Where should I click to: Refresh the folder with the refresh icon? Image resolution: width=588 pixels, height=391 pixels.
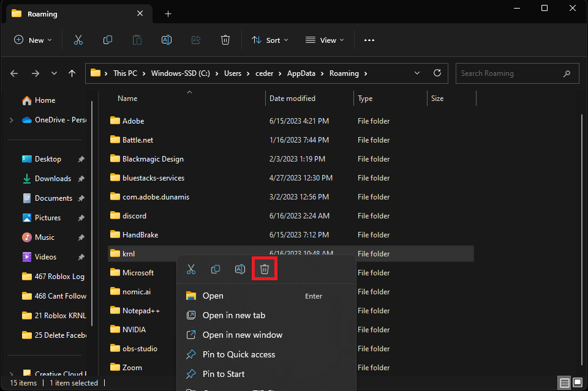pos(437,73)
